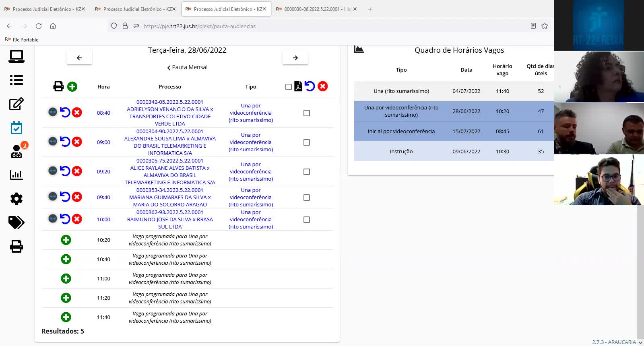644x346 pixels.
Task: Tick the select-all checkbox in table header
Action: pyautogui.click(x=288, y=87)
